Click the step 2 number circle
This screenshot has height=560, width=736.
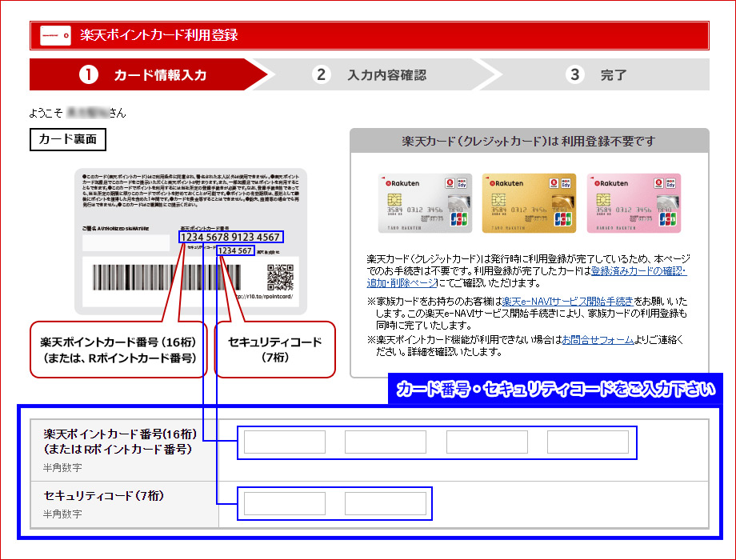pyautogui.click(x=321, y=75)
